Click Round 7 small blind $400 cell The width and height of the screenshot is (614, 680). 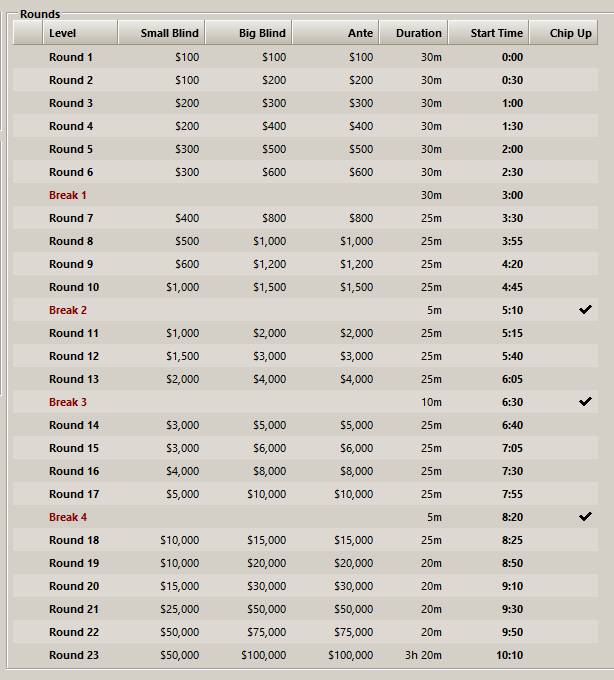click(187, 218)
